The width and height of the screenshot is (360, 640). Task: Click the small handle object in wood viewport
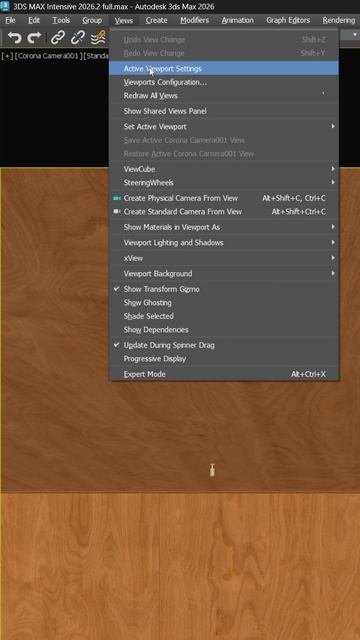[212, 470]
